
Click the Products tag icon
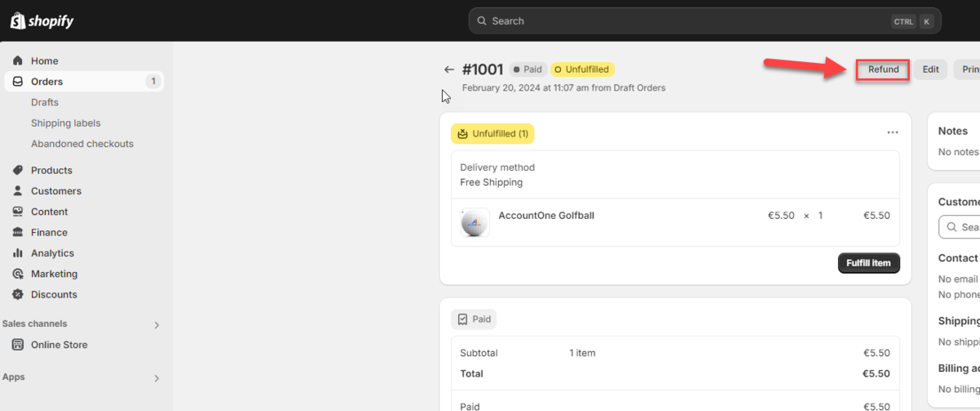click(x=18, y=170)
